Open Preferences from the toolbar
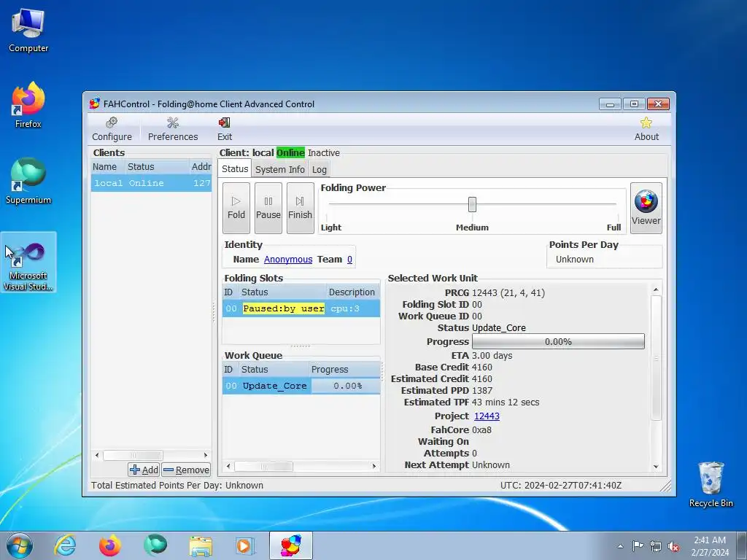 point(172,129)
